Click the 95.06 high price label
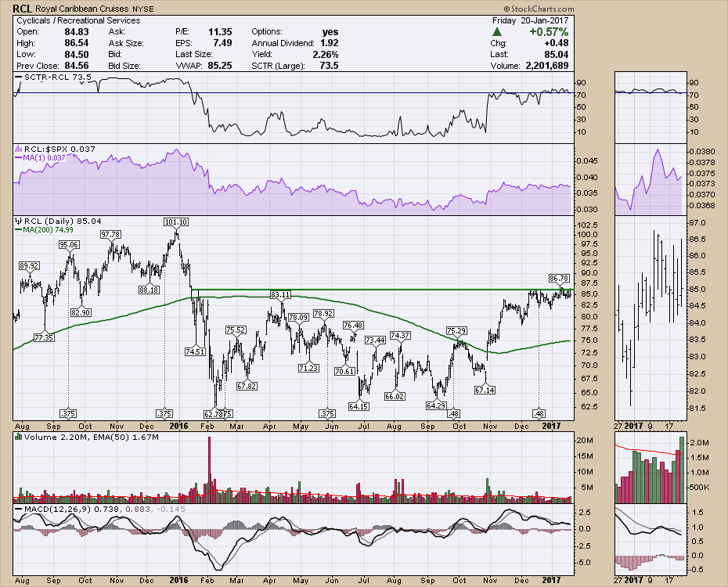This screenshot has width=728, height=587. (x=69, y=244)
